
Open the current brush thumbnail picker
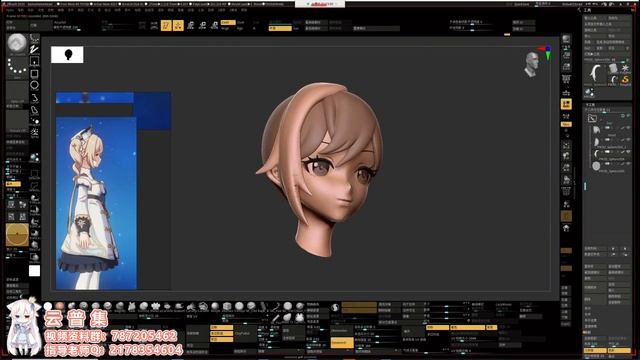click(x=17, y=44)
